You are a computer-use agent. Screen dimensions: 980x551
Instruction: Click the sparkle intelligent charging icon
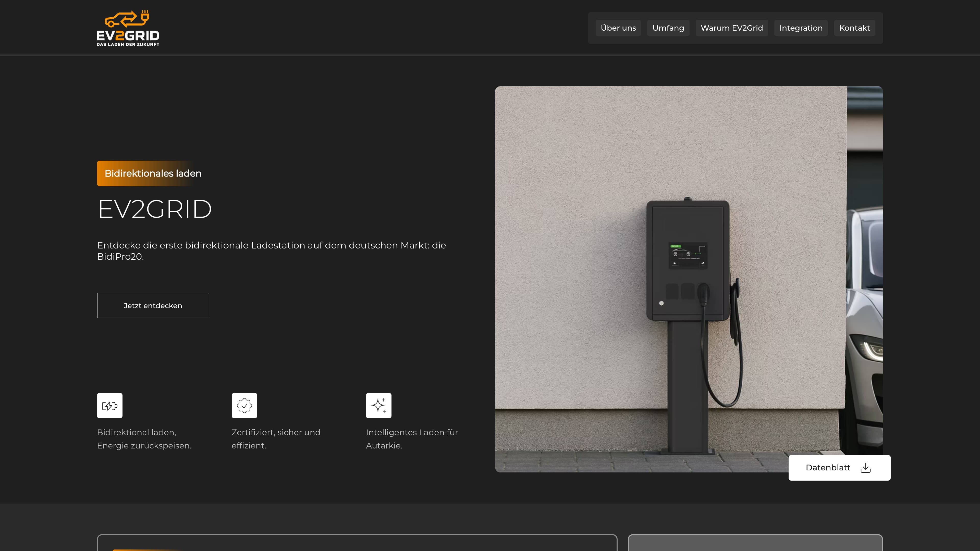[x=378, y=405]
